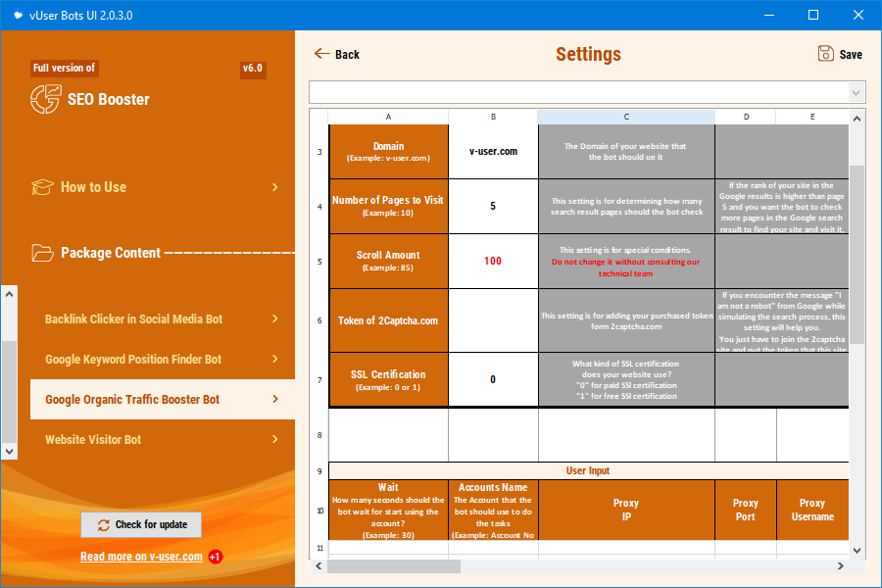This screenshot has width=882, height=588.
Task: Click the spreadsheet vertical scrollbar thumb
Action: pyautogui.click(x=857, y=255)
